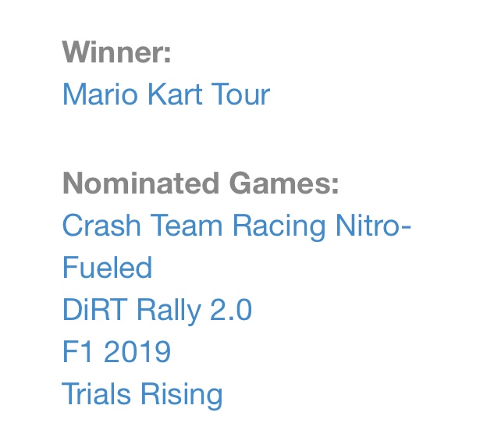Image resolution: width=487 pixels, height=448 pixels.
Task: Click the word 'Fueled' on the wrapped link line
Action: 107,268
